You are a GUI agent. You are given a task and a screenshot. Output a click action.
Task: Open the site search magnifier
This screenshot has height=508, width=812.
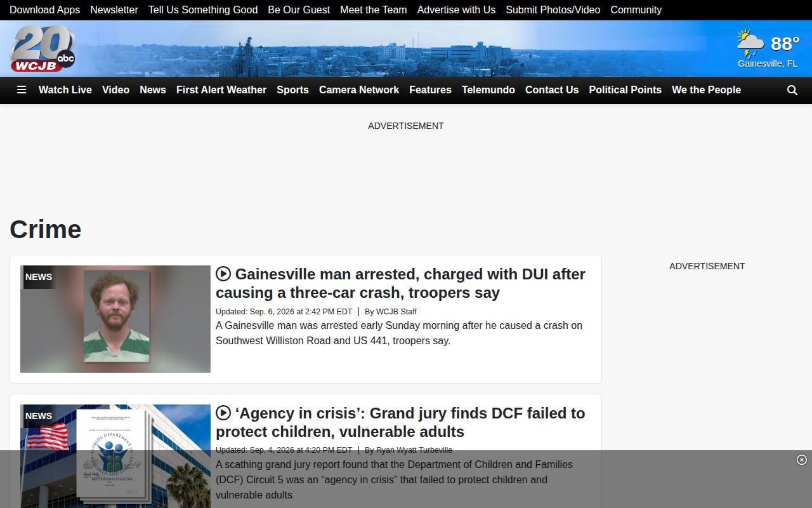click(x=792, y=90)
